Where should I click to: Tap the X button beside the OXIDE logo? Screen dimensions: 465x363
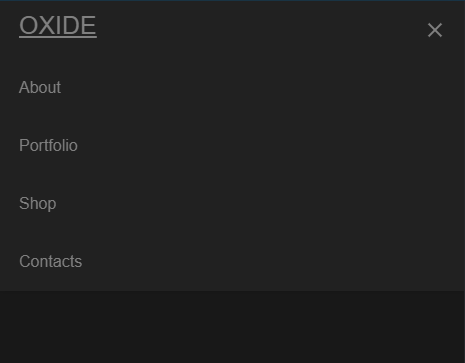435,30
